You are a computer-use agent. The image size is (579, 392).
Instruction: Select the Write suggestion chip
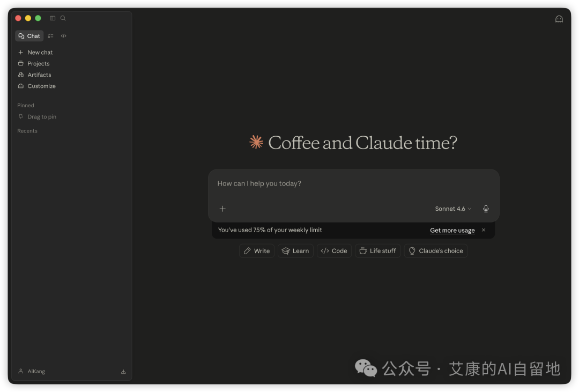[257, 251]
